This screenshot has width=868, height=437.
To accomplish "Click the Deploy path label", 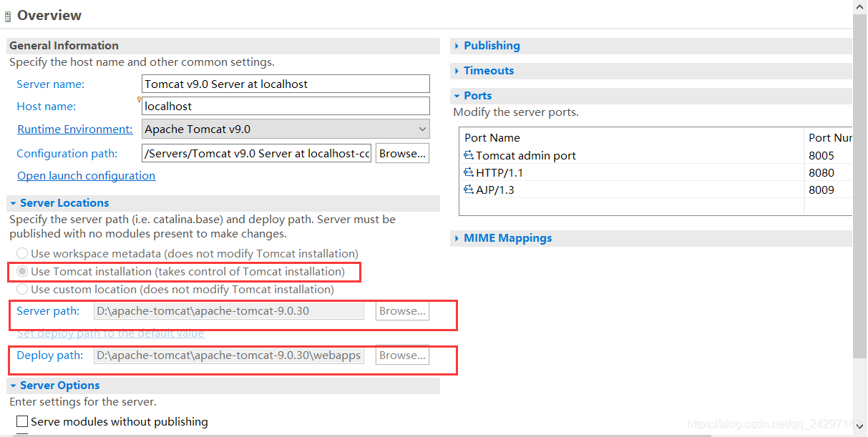I will click(49, 355).
